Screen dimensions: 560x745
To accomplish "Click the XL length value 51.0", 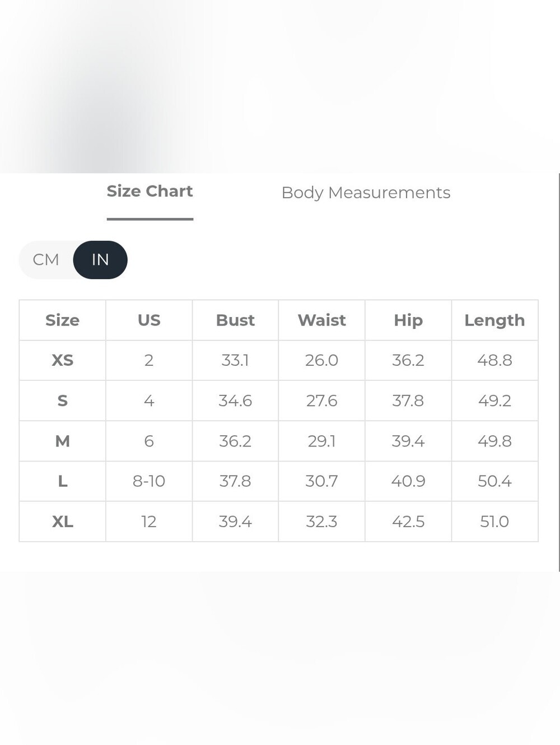I will (x=494, y=521).
